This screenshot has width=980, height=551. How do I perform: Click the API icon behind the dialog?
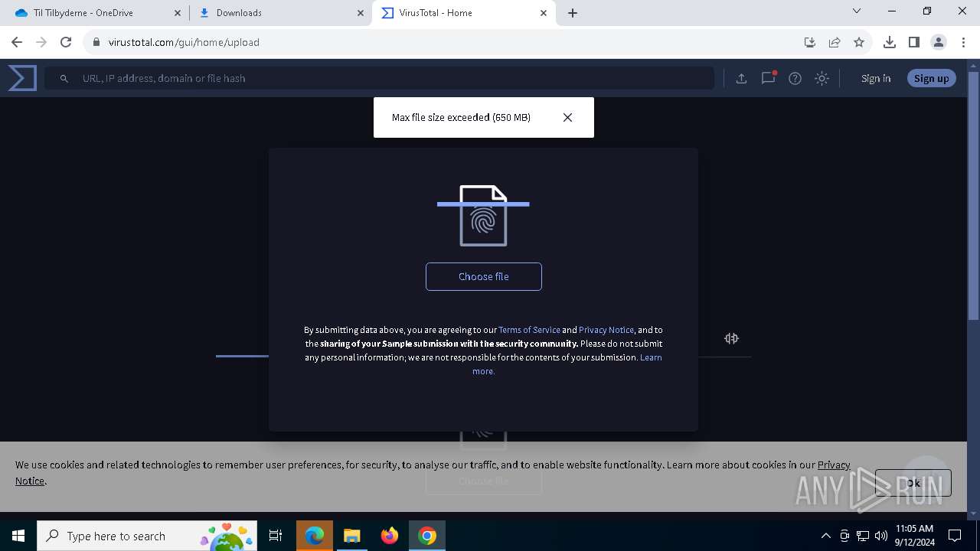coord(731,338)
